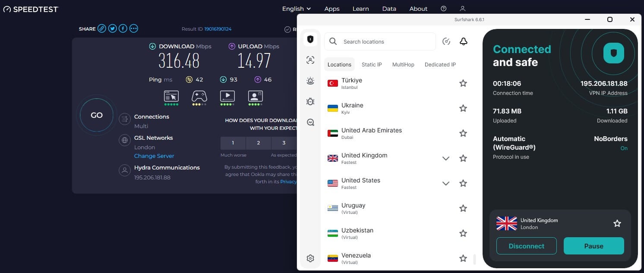Open Surfshark Search from the sidebar
Viewport: 644px width, 273px height.
(310, 122)
